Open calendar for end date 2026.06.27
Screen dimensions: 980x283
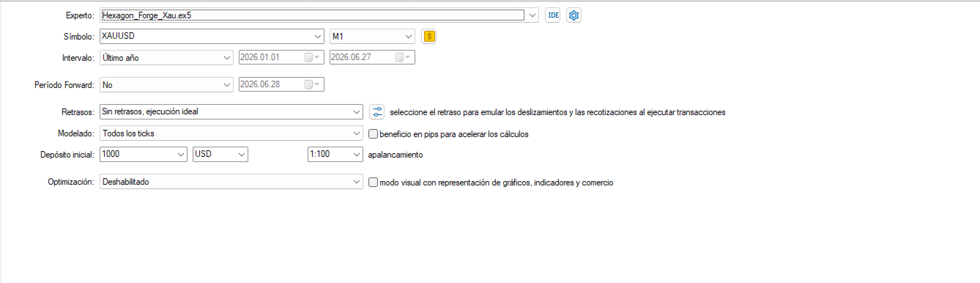coord(403,57)
